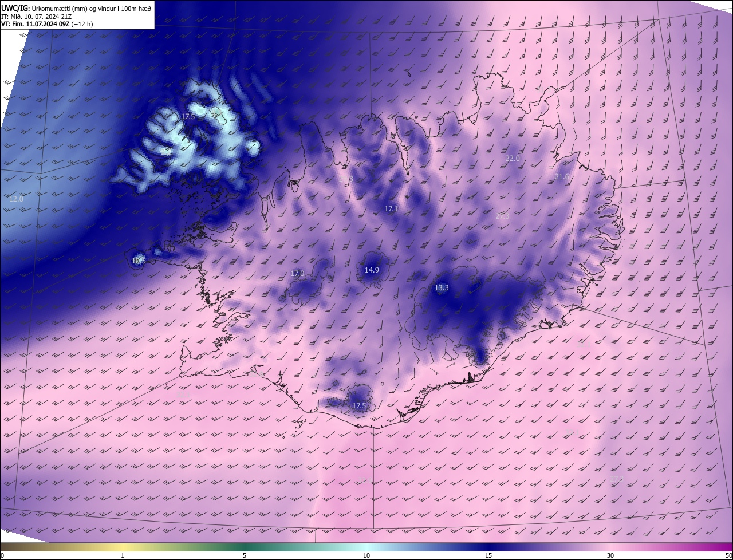Click the 27.3 value over the southeastern ocean
This screenshot has height=560, width=733.
pos(616,478)
